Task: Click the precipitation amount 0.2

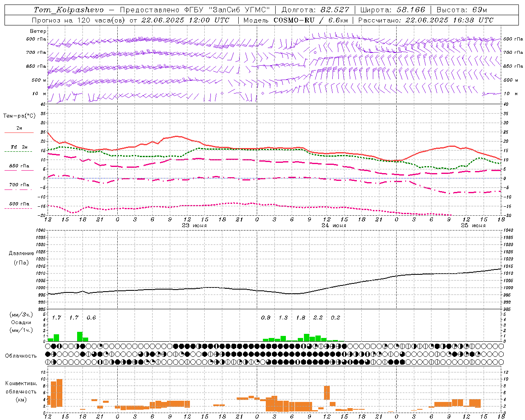Action: pyautogui.click(x=336, y=318)
